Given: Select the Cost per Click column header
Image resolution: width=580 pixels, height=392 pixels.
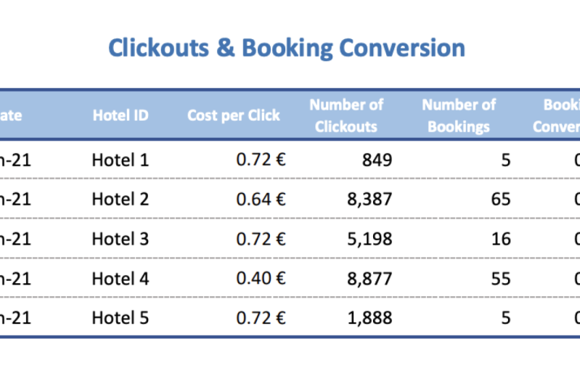Looking at the screenshot, I should point(234,115).
